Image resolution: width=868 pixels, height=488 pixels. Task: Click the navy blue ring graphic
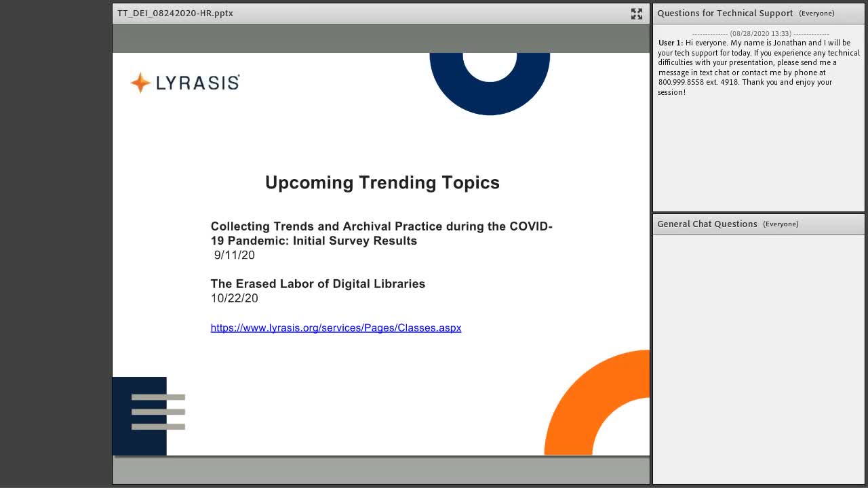[x=490, y=81]
